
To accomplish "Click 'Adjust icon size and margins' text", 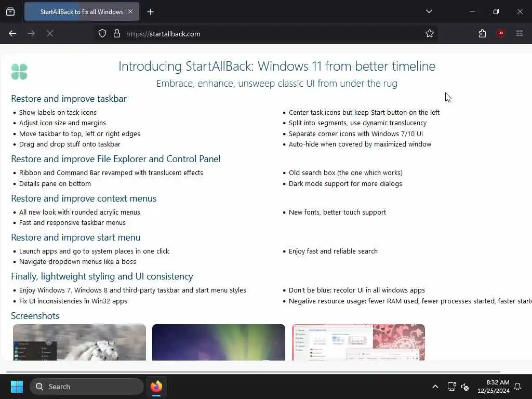I will 62,123.
